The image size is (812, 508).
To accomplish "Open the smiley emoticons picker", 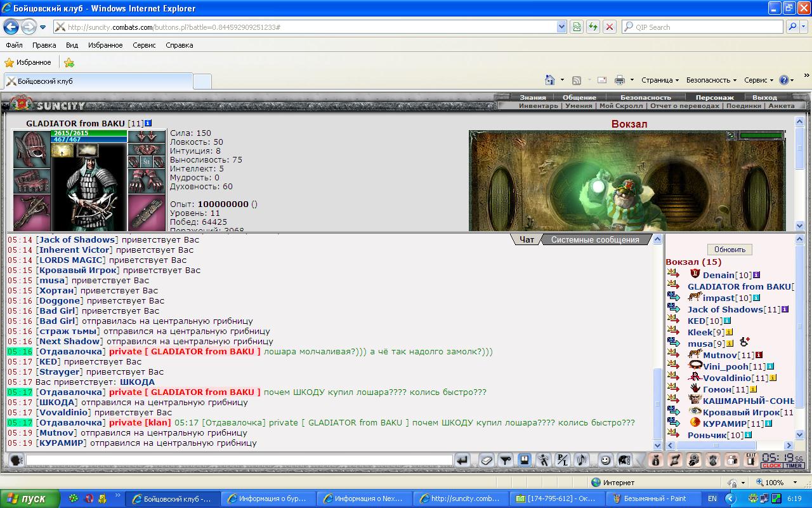I will click(606, 460).
